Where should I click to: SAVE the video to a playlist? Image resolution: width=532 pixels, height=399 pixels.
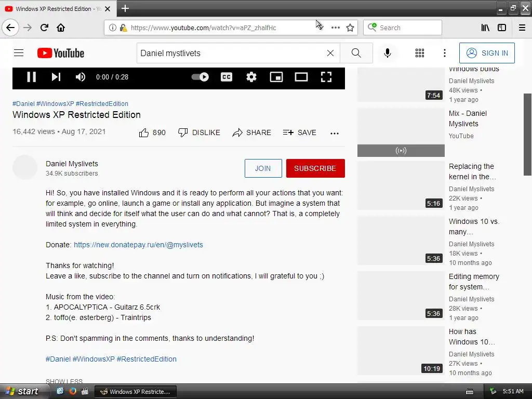[x=300, y=132]
